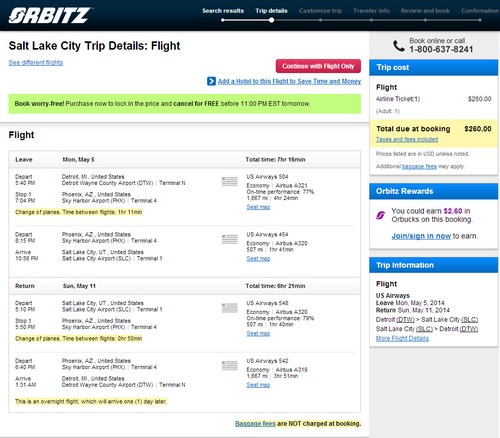Open Seat map for US Airways 504
The image size is (500, 438).
[258, 207]
